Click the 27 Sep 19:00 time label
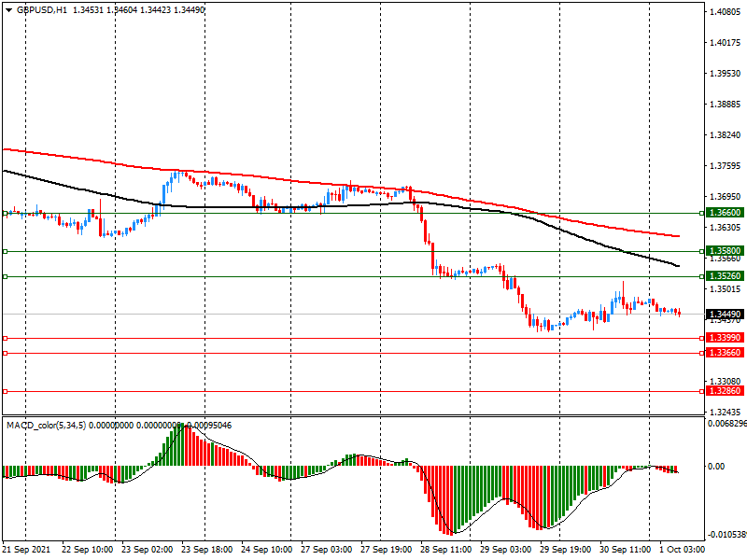The width and height of the screenshot is (747, 560). pyautogui.click(x=386, y=550)
